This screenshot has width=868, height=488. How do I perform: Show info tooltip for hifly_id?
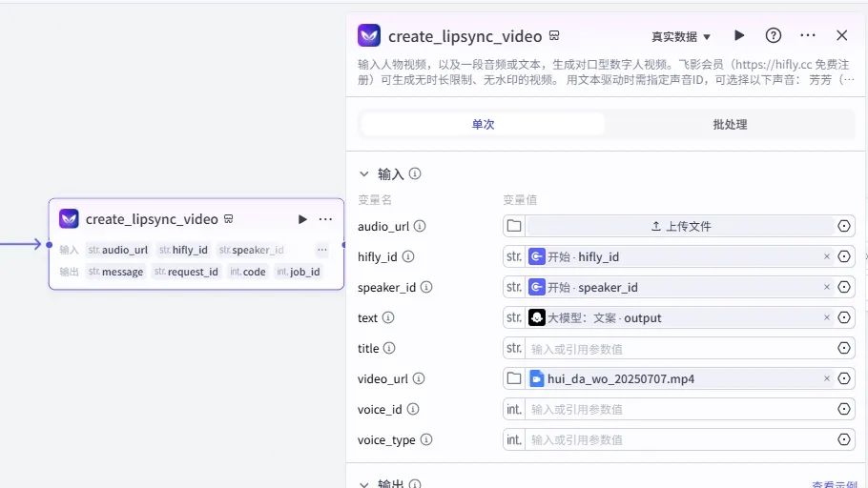coord(408,256)
